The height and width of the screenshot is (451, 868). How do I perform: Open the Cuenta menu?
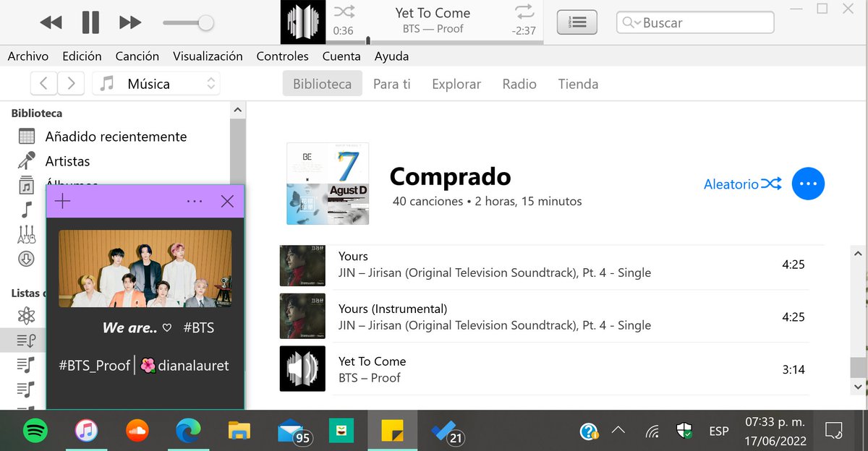click(x=341, y=56)
